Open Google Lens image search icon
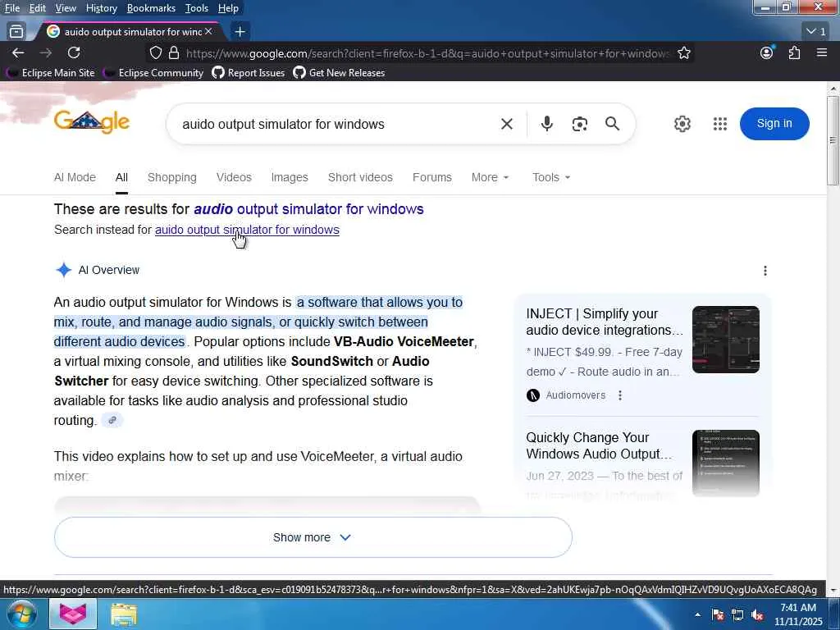The width and height of the screenshot is (840, 630). [x=580, y=124]
